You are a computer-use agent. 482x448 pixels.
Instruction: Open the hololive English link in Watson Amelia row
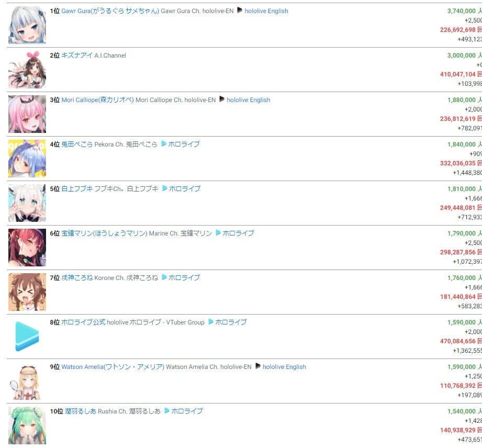284,367
